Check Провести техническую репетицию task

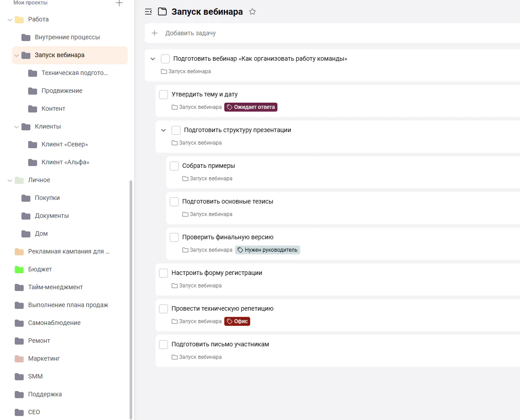pyautogui.click(x=164, y=309)
